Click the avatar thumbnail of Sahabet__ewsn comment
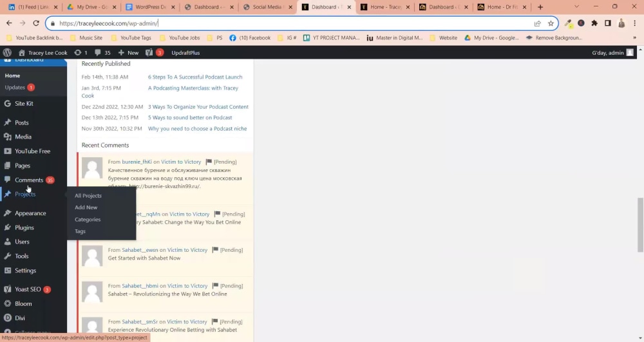This screenshot has width=644, height=342. pyautogui.click(x=92, y=256)
